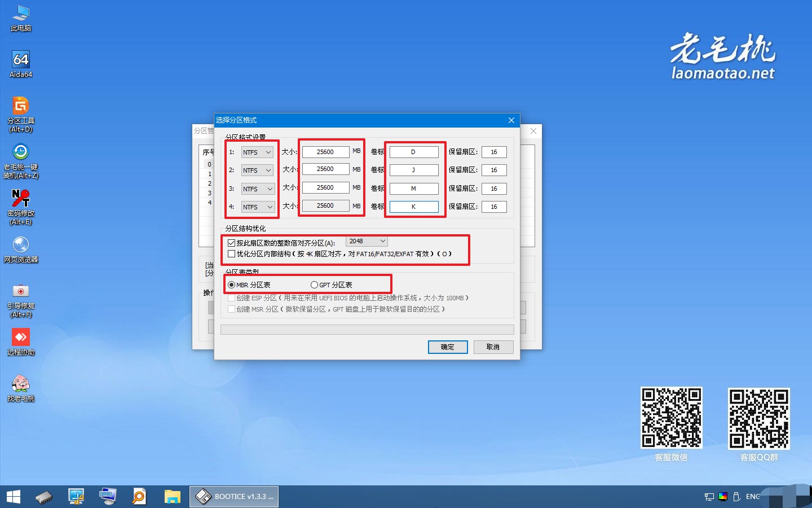812x508 pixels.
Task: Click partition 3 保留扇区 field
Action: [494, 189]
